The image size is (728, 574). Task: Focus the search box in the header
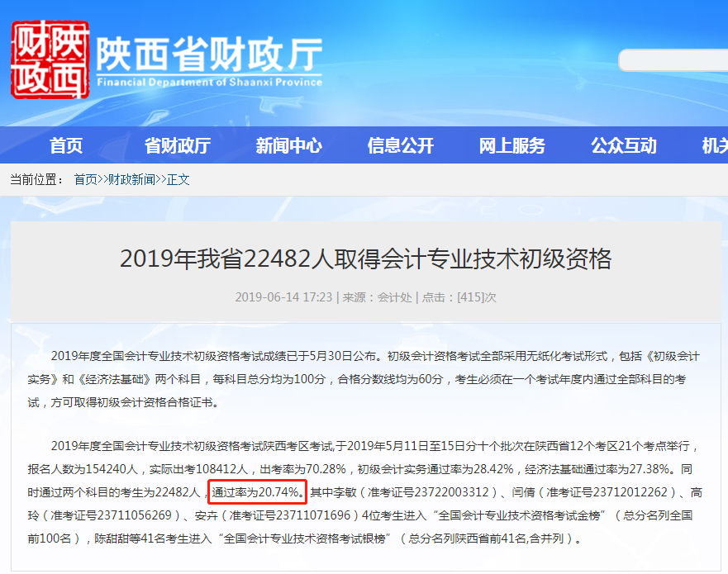click(673, 60)
